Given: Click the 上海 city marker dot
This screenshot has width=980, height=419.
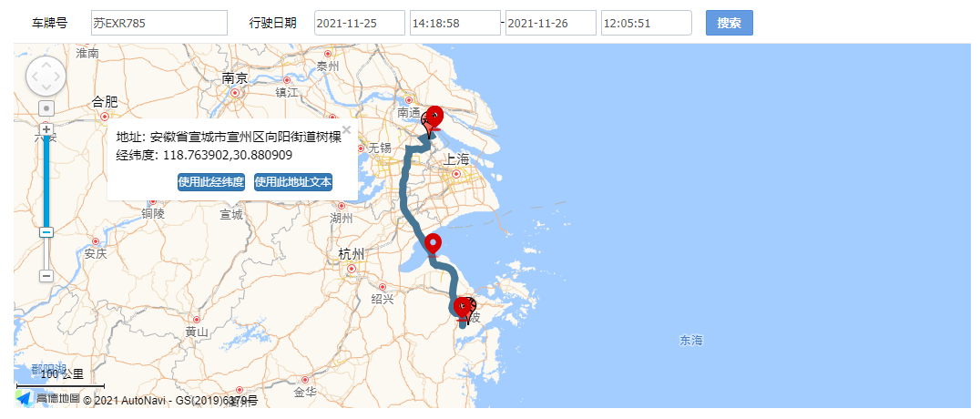Looking at the screenshot, I should (x=456, y=174).
